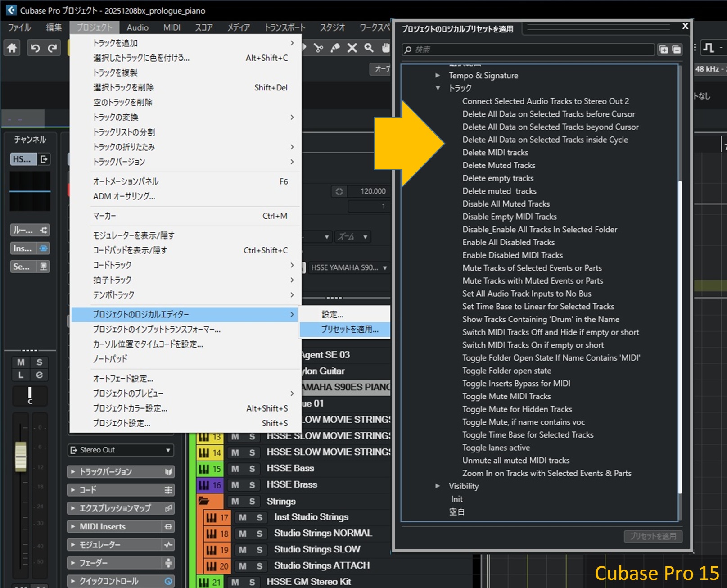Choose プリセットを適用... submenu entry
Viewport: 727px width, 588px height.
[x=349, y=329]
